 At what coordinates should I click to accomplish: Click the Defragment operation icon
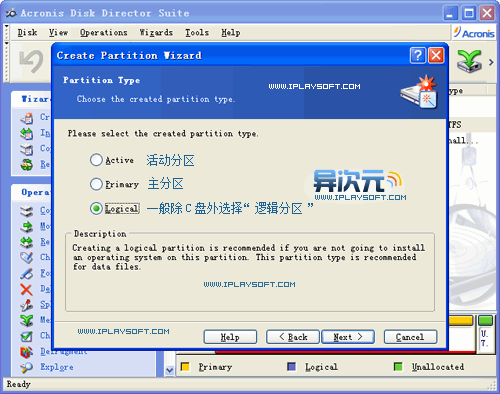27,352
